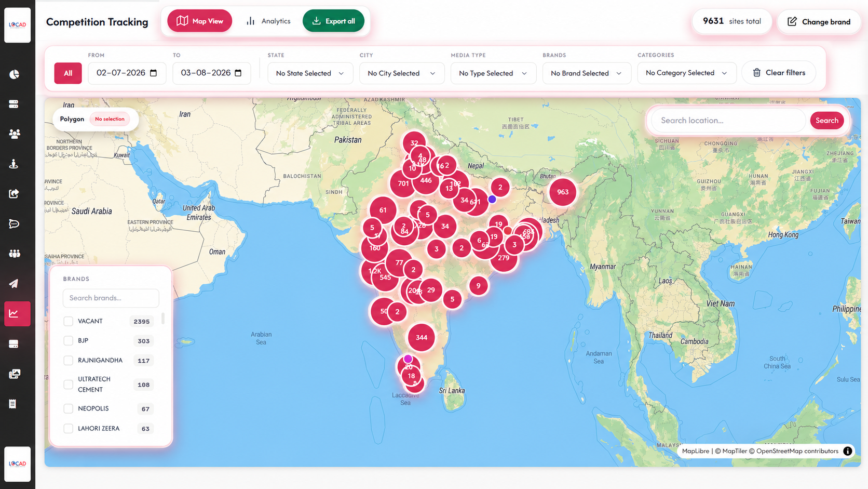Click the 279 cluster marker on map
The image size is (868, 489).
(504, 258)
